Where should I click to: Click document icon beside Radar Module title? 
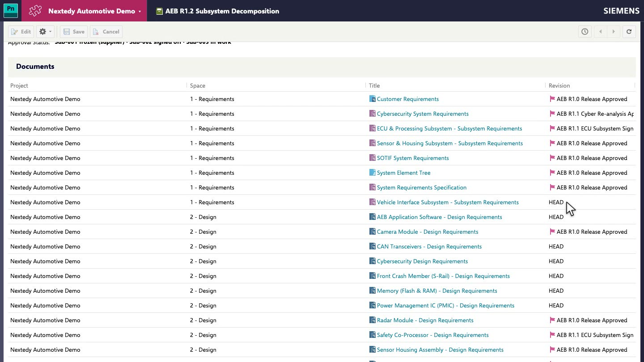coord(372,320)
